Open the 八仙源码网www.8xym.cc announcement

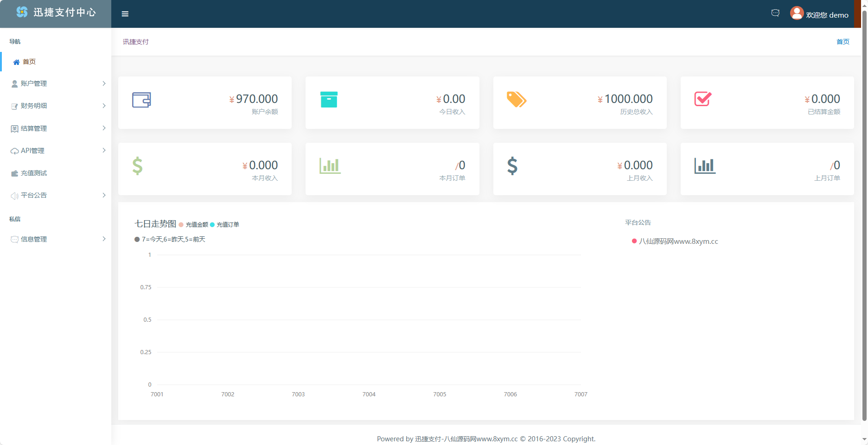(x=678, y=242)
